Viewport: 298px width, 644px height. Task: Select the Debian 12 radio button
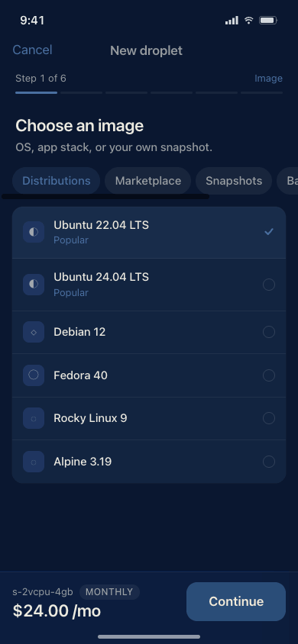pyautogui.click(x=269, y=332)
